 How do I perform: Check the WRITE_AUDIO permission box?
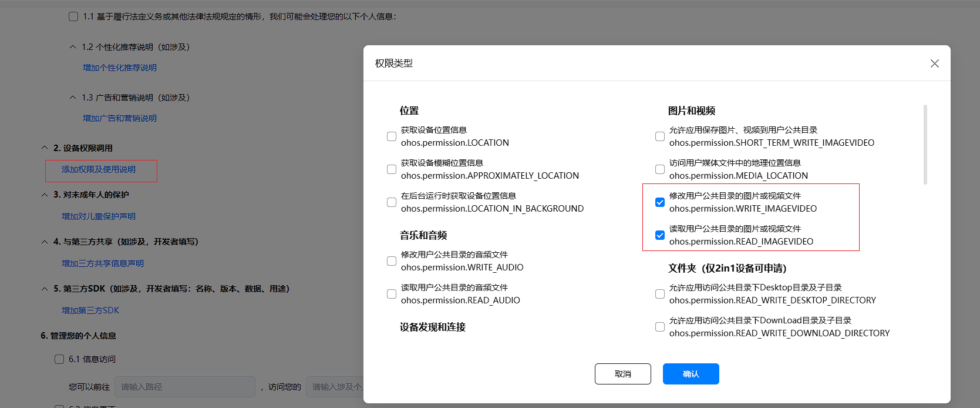(392, 261)
